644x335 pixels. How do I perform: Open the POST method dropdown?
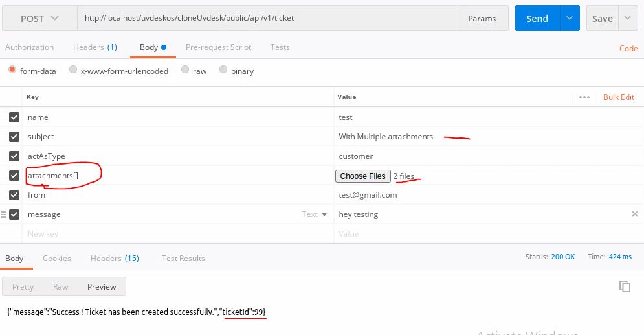[x=39, y=19]
